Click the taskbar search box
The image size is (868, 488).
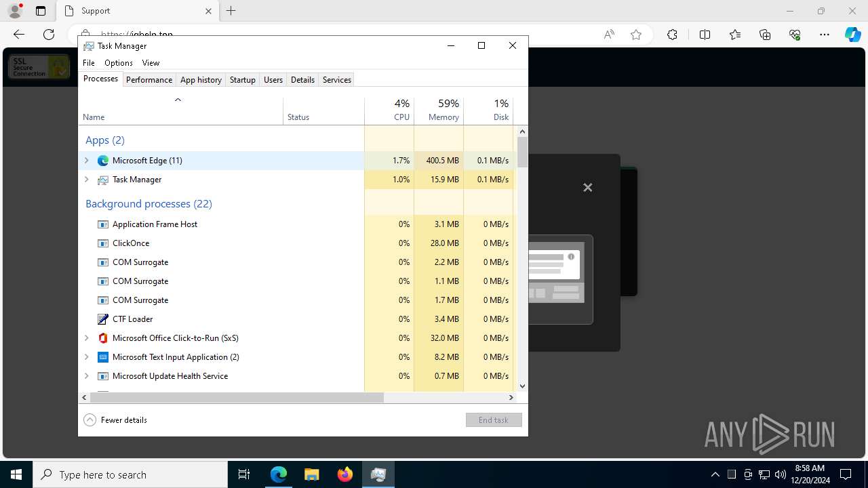coord(130,474)
